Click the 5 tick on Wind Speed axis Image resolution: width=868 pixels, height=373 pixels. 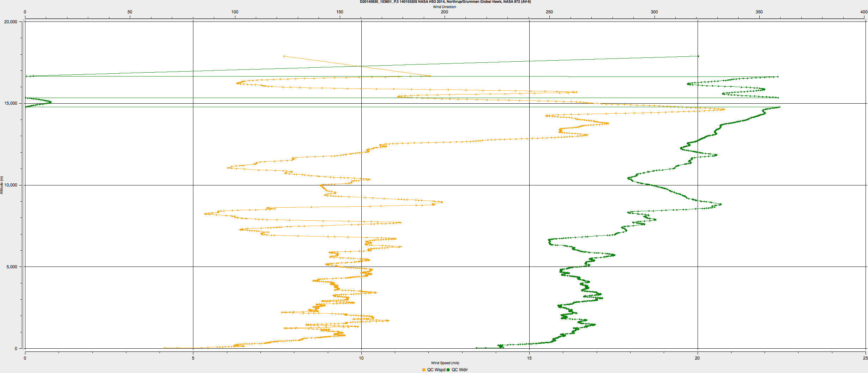[193, 358]
